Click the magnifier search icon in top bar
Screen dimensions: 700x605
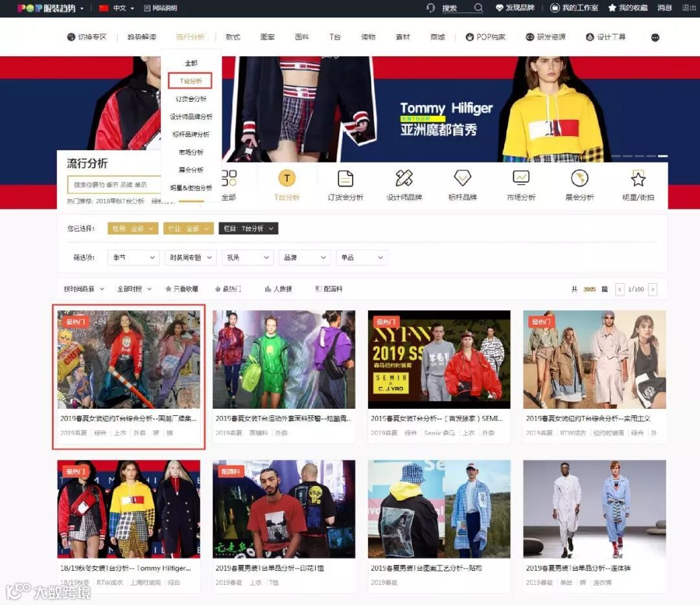pyautogui.click(x=478, y=8)
